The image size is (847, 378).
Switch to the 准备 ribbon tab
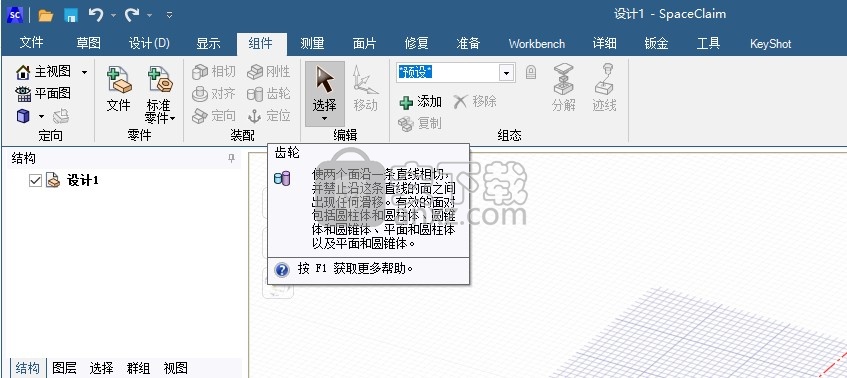pyautogui.click(x=468, y=43)
